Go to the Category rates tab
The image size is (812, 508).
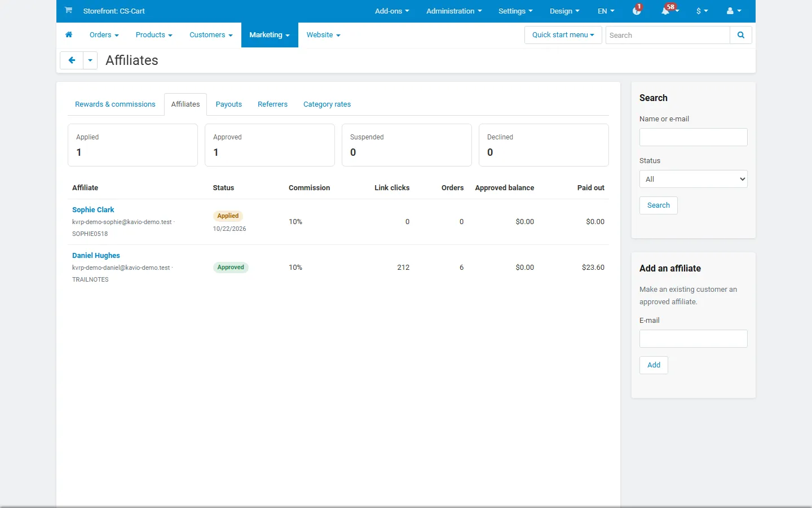[327, 104]
